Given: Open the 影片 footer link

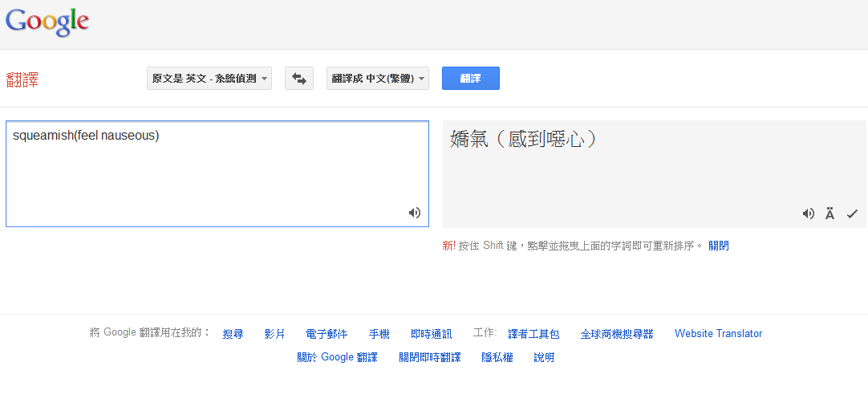Looking at the screenshot, I should [274, 334].
